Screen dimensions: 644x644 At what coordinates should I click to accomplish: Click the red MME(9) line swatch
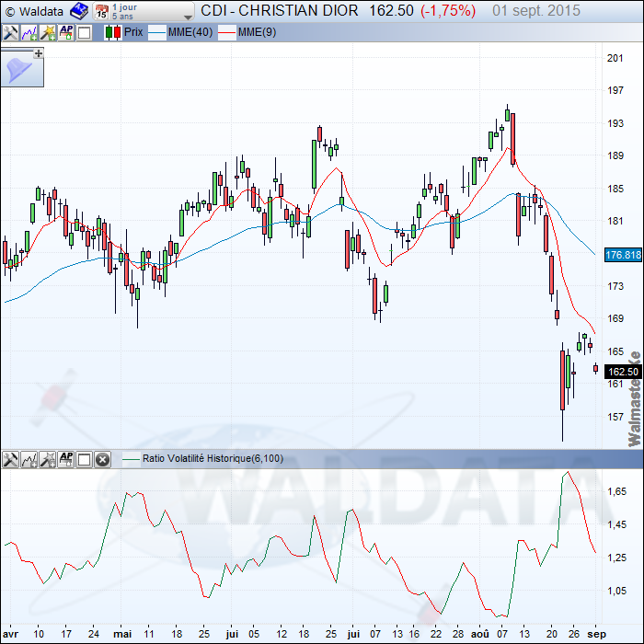[226, 32]
